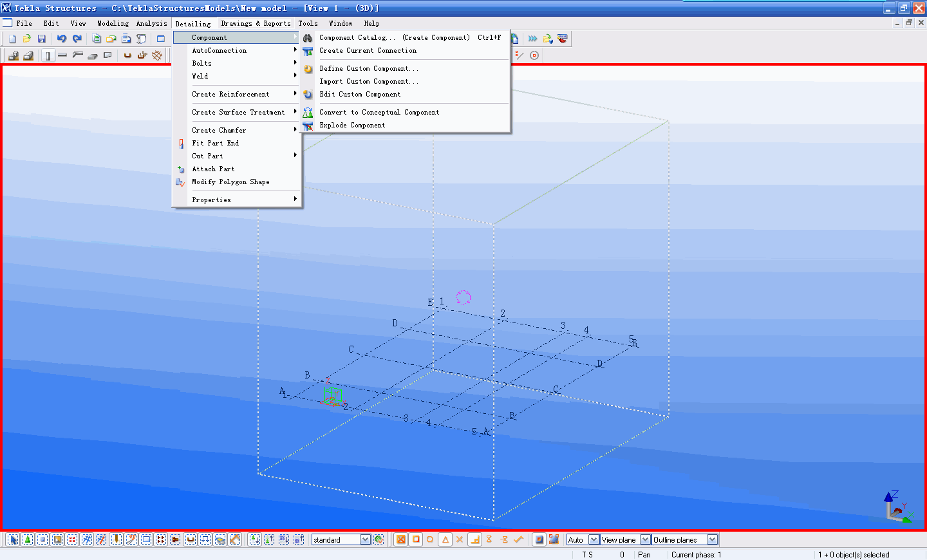
Task: Open a model with the folder icon
Action: (x=27, y=39)
